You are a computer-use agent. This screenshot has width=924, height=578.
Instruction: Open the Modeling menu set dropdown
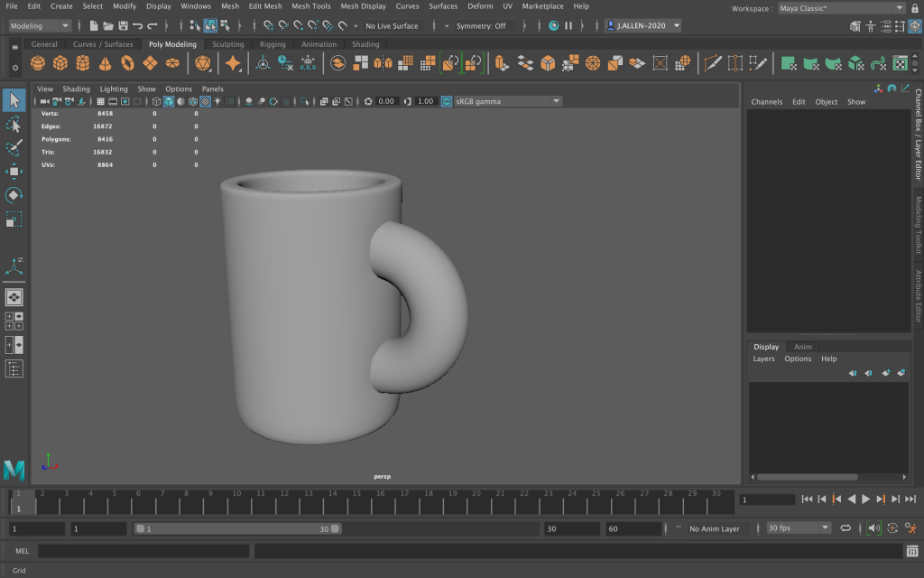coord(40,25)
